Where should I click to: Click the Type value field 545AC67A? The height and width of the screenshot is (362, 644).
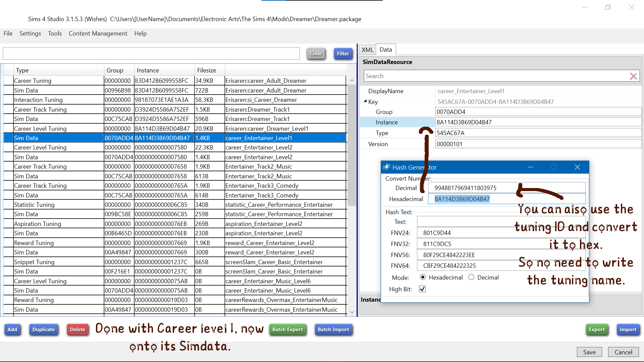(x=538, y=133)
